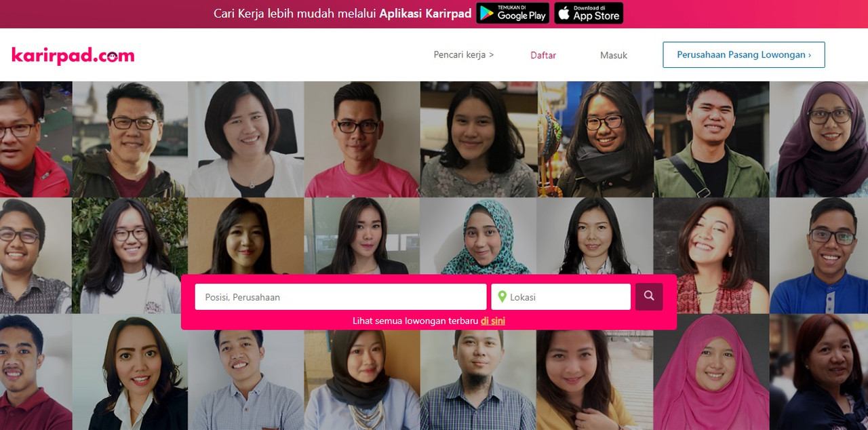Expand the Pencari kerja menu
The height and width of the screenshot is (430, 868).
[464, 55]
